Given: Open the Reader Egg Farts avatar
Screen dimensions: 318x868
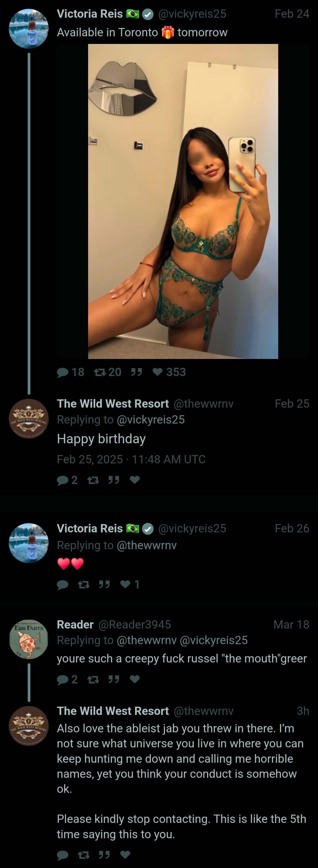Looking at the screenshot, I should 29,639.
